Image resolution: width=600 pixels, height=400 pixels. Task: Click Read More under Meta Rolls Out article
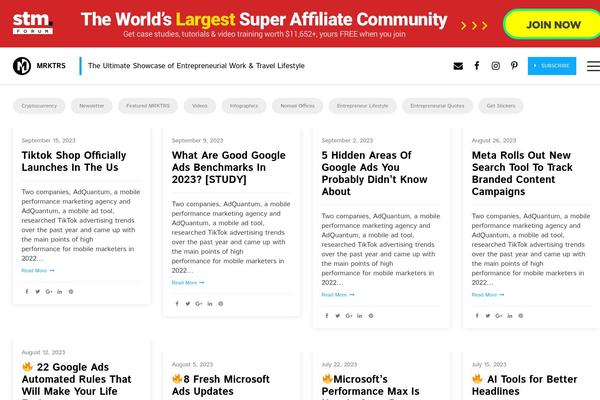[488, 294]
